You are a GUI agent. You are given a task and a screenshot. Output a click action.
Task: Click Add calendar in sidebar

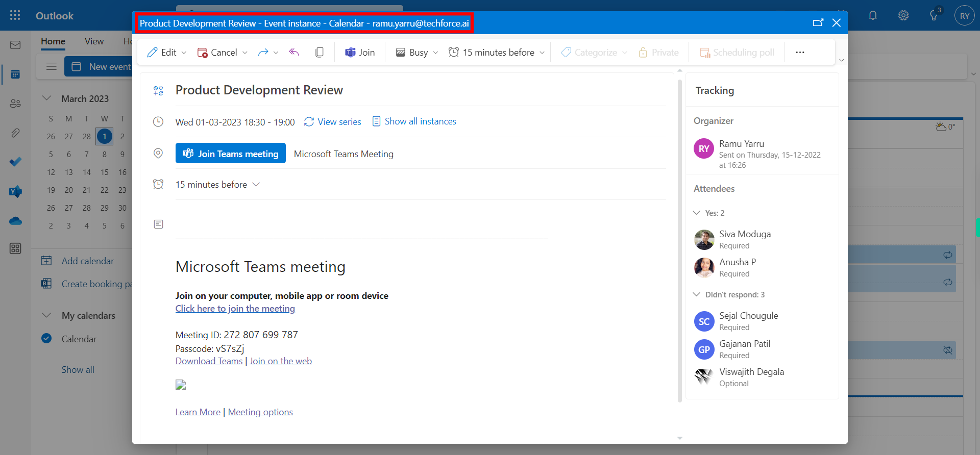[x=78, y=261]
